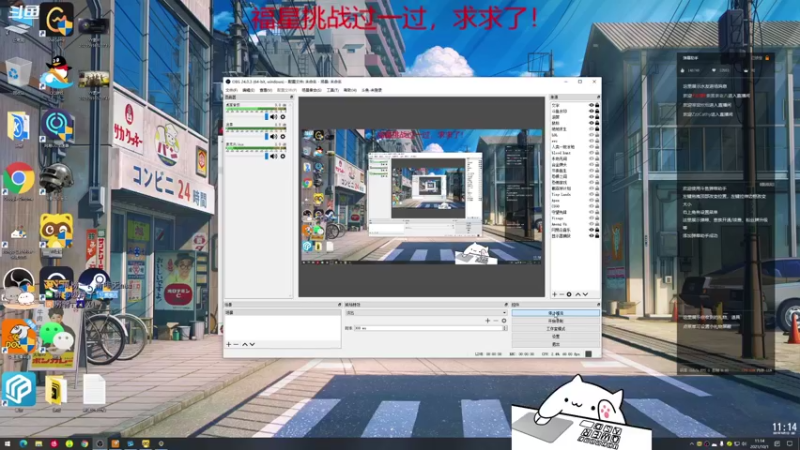
Task: Adjust middle mixer channel volume slider handle
Action: [x=266, y=137]
